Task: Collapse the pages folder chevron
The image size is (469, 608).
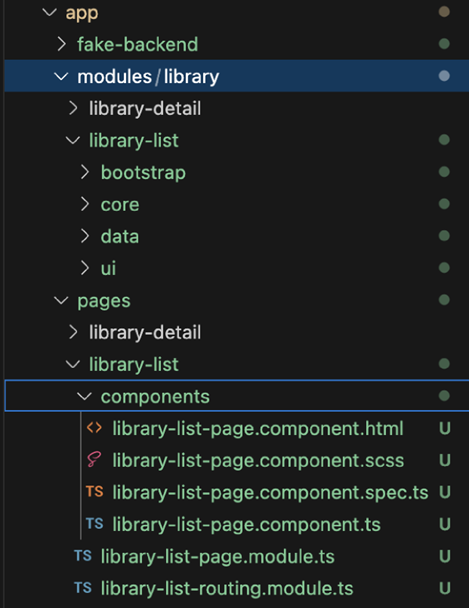Action: coord(61,300)
